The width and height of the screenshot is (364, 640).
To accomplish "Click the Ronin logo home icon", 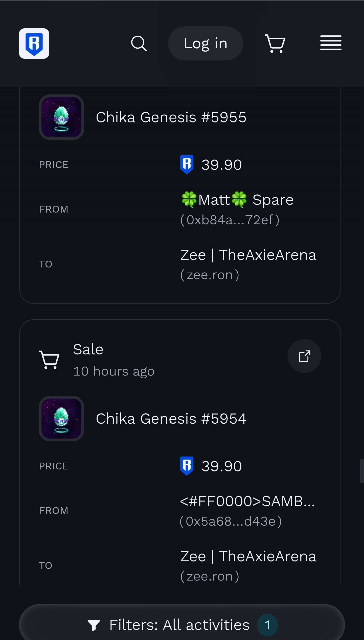I will tap(34, 44).
